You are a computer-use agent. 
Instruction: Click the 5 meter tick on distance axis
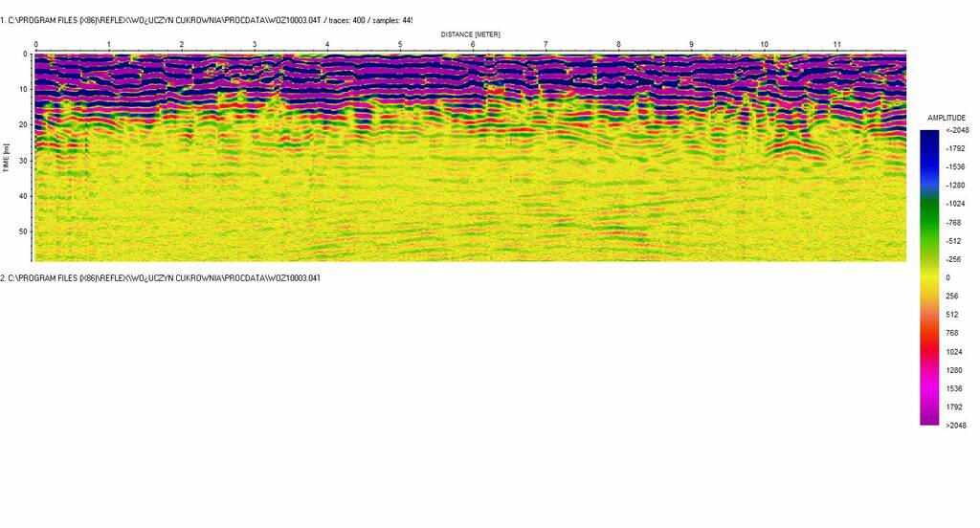pyautogui.click(x=400, y=45)
